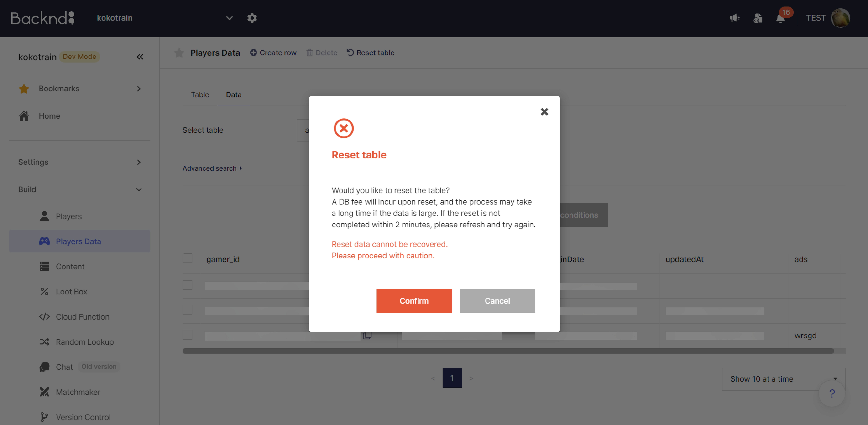The image size is (868, 425).
Task: Check the second data row checkbox
Action: click(x=187, y=310)
